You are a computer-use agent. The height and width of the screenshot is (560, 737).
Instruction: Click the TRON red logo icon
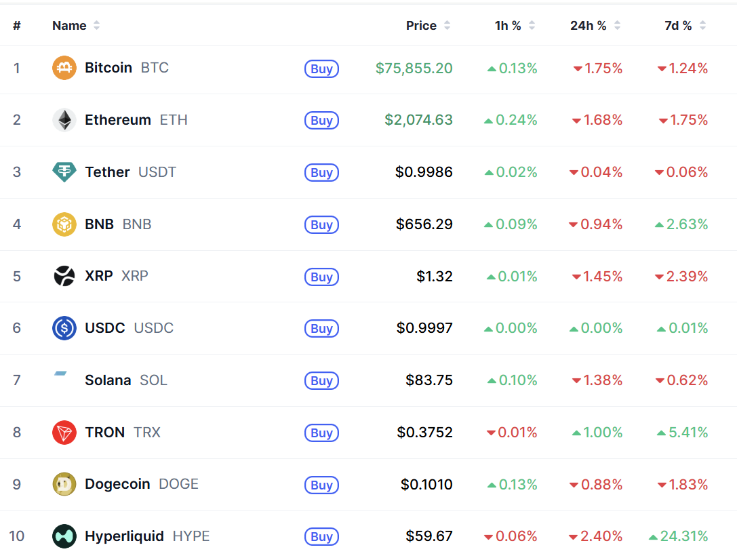pyautogui.click(x=64, y=433)
